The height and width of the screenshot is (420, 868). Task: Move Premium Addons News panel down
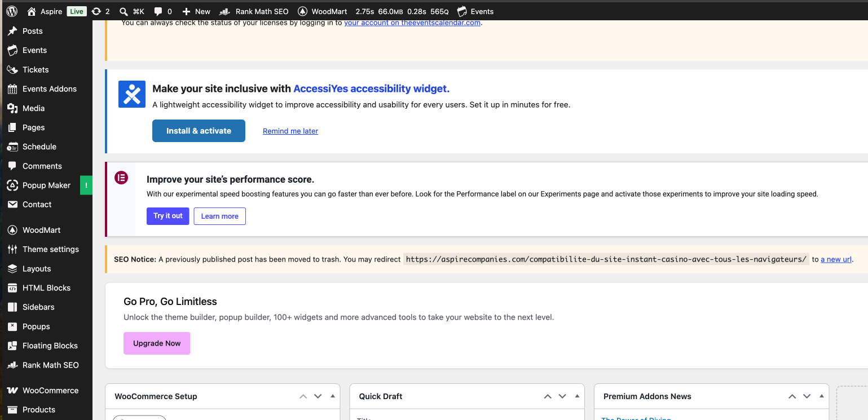807,396
